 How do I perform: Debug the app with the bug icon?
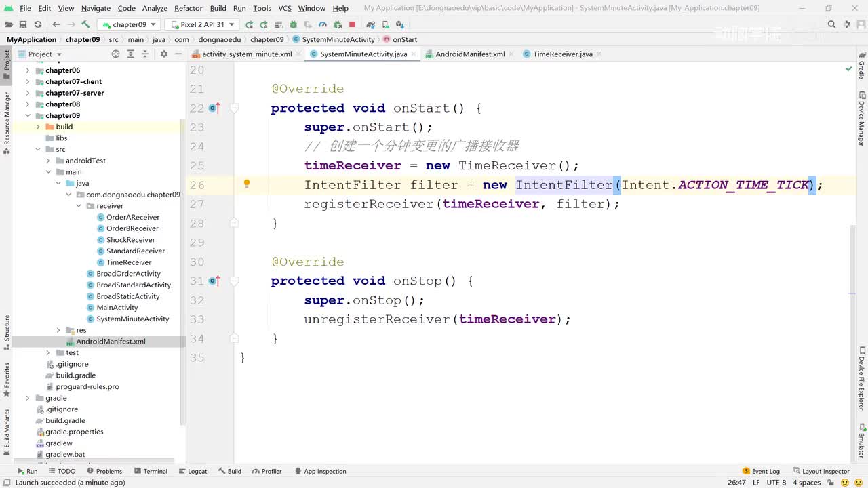click(x=293, y=24)
